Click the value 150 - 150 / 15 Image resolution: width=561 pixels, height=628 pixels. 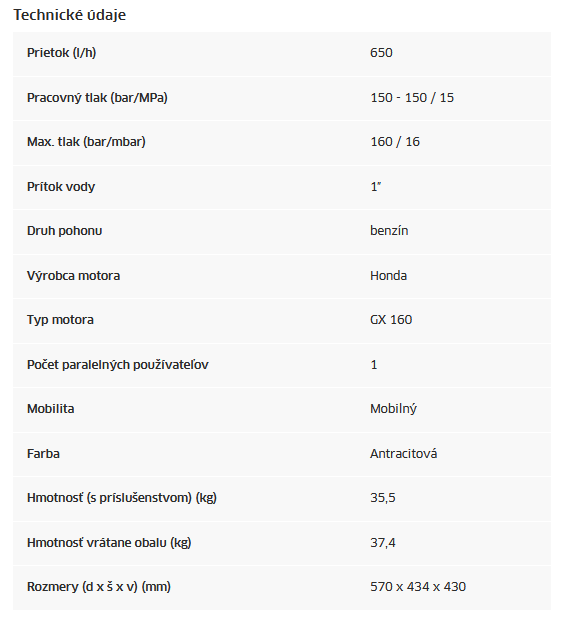coord(412,98)
